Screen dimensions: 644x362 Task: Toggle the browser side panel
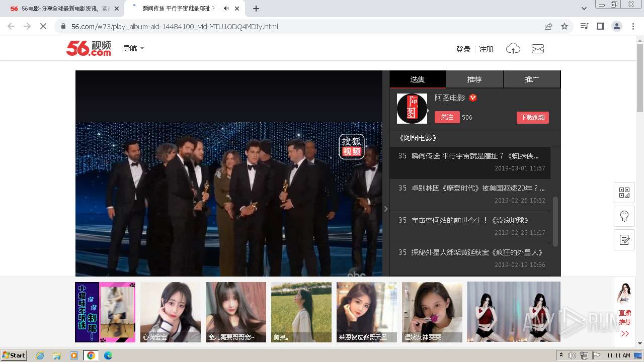[x=600, y=26]
